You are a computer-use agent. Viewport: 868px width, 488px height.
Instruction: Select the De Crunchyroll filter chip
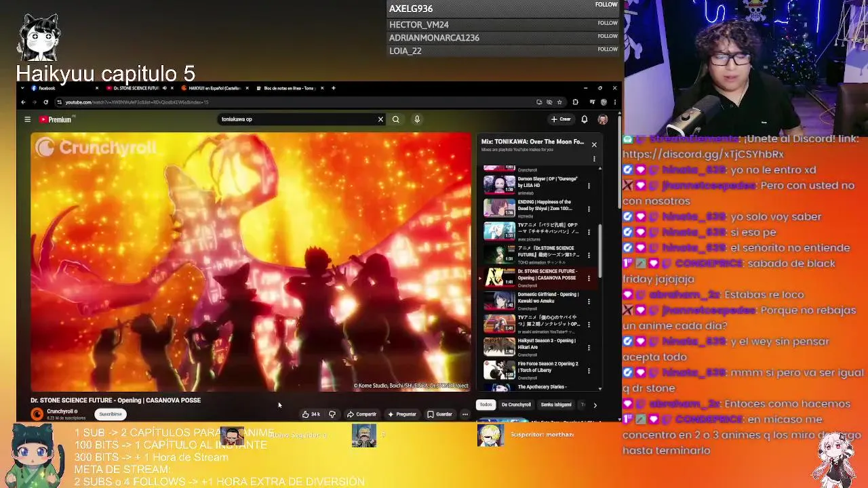(516, 405)
